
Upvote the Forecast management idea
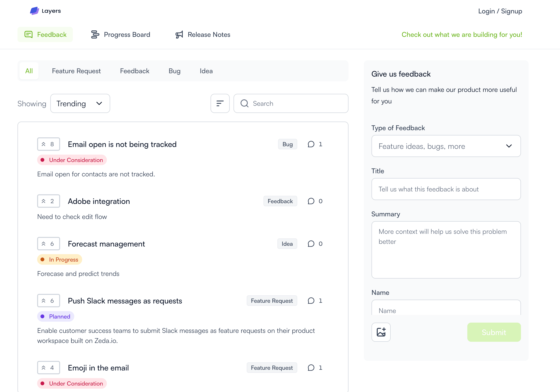(49, 244)
